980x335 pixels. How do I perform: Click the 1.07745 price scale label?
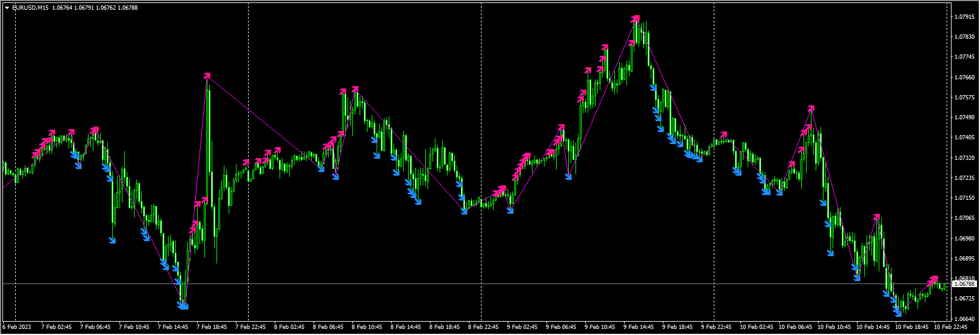tap(964, 57)
